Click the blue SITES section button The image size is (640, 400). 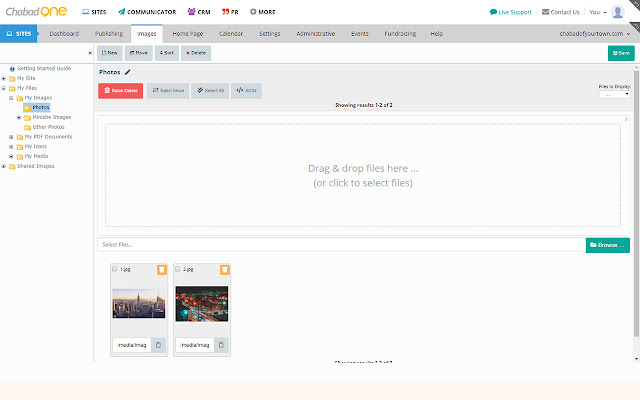tap(19, 33)
